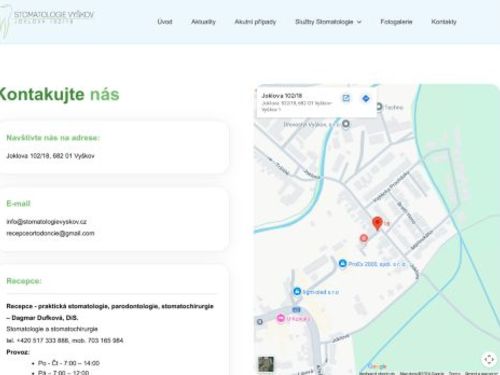
Task: Open the Úvod menu item
Action: click(165, 22)
